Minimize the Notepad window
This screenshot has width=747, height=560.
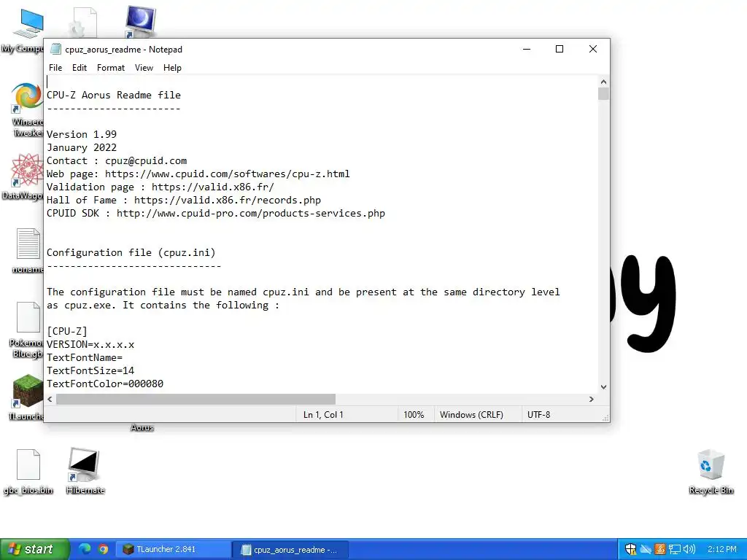[x=527, y=49]
